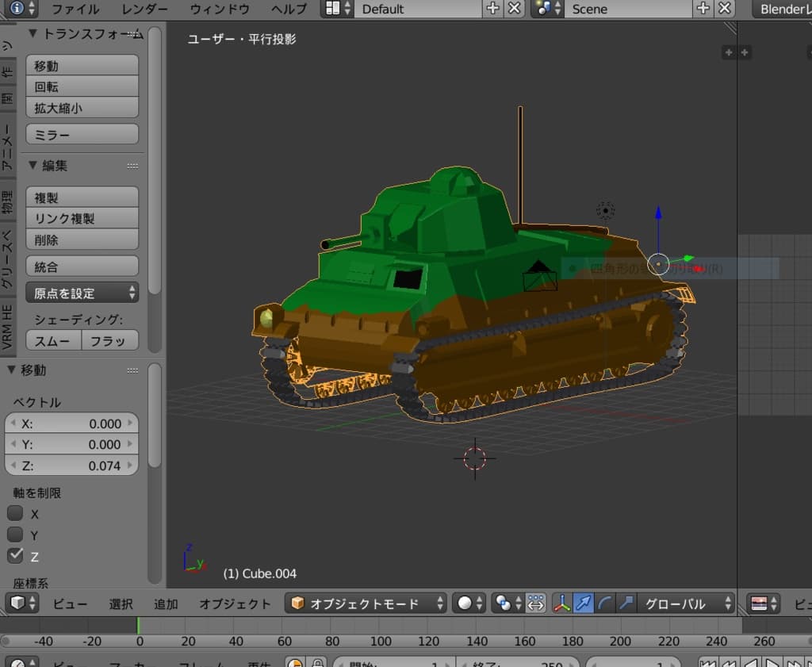The height and width of the screenshot is (667, 812).
Task: Open the レンダー menu
Action: pos(145,10)
